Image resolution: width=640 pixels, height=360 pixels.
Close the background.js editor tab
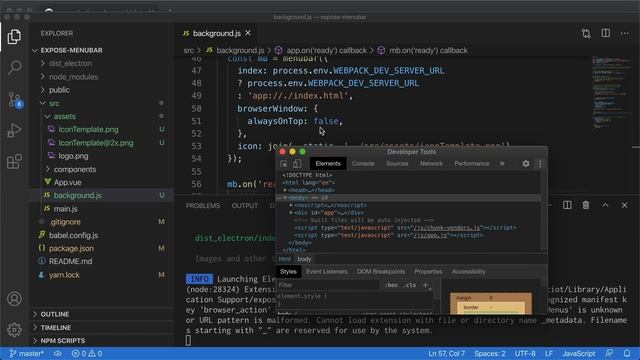pos(248,33)
